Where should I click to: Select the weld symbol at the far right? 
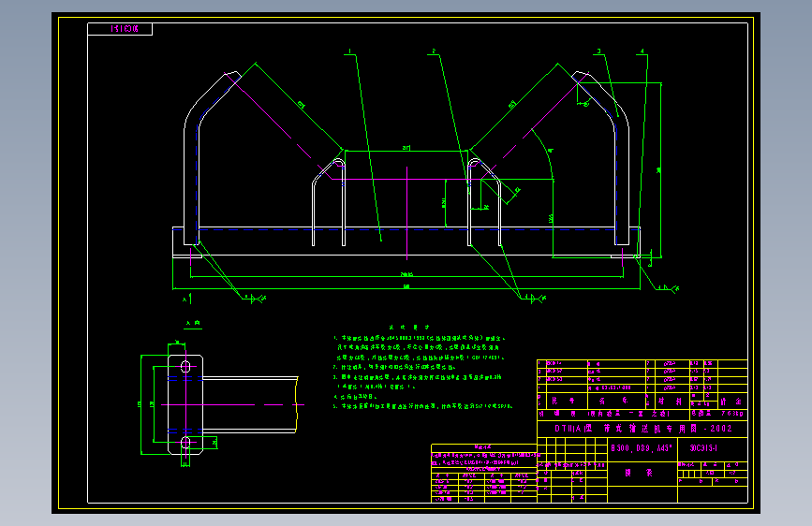(668, 289)
